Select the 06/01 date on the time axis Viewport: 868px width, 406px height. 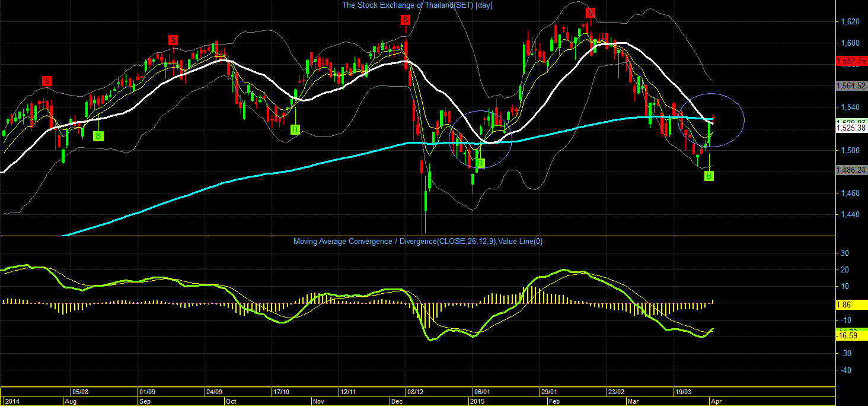(482, 392)
